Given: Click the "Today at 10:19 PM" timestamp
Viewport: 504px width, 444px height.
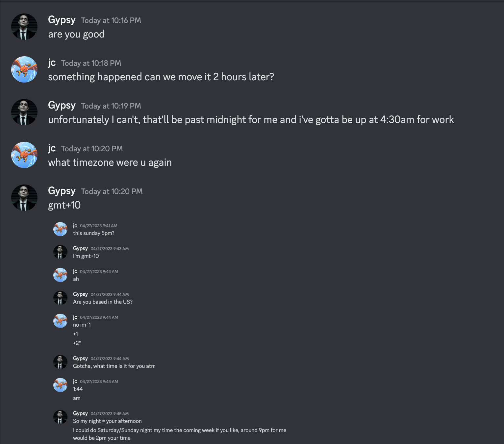Looking at the screenshot, I should [111, 106].
